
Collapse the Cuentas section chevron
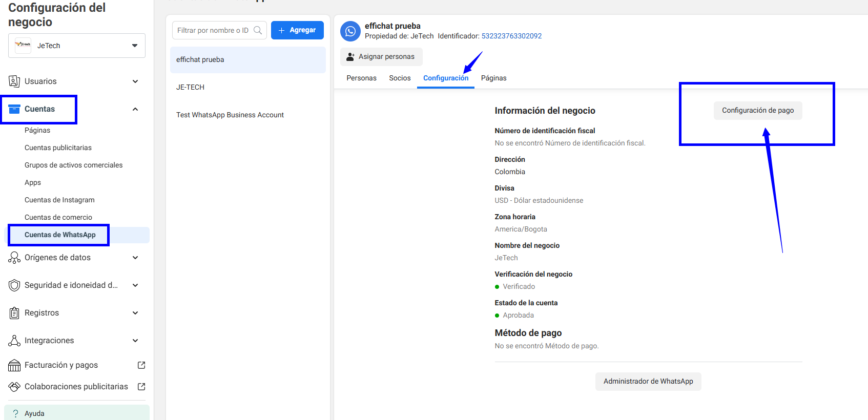135,109
